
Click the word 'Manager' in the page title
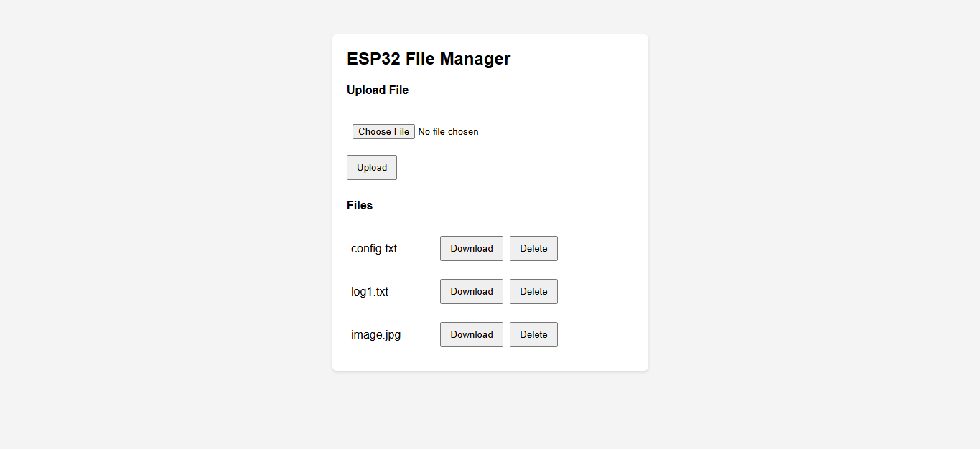point(475,59)
